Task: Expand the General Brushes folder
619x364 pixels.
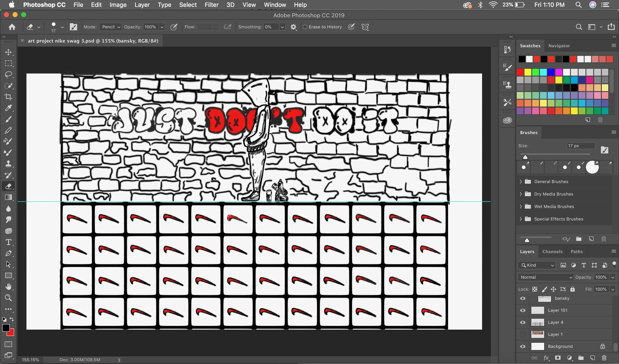Action: pos(521,182)
